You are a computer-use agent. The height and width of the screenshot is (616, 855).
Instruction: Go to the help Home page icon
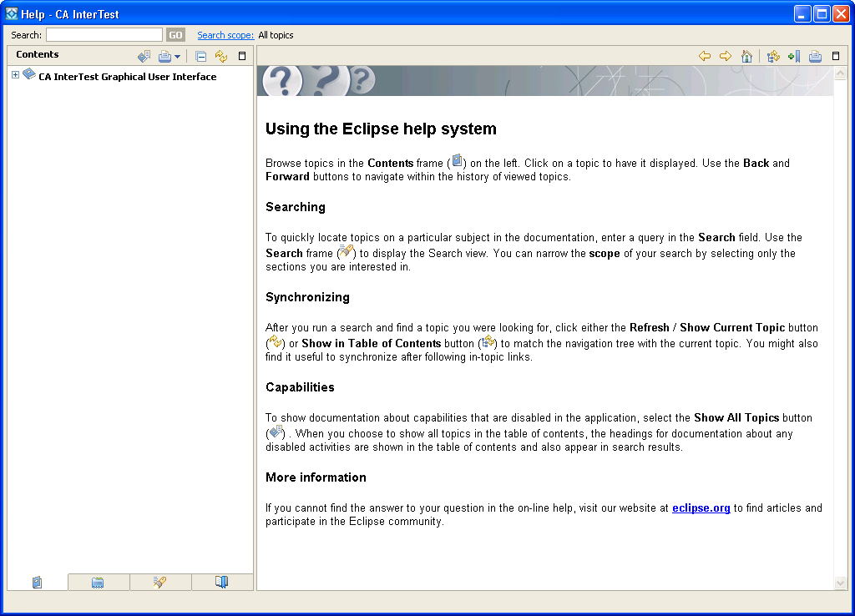click(746, 56)
